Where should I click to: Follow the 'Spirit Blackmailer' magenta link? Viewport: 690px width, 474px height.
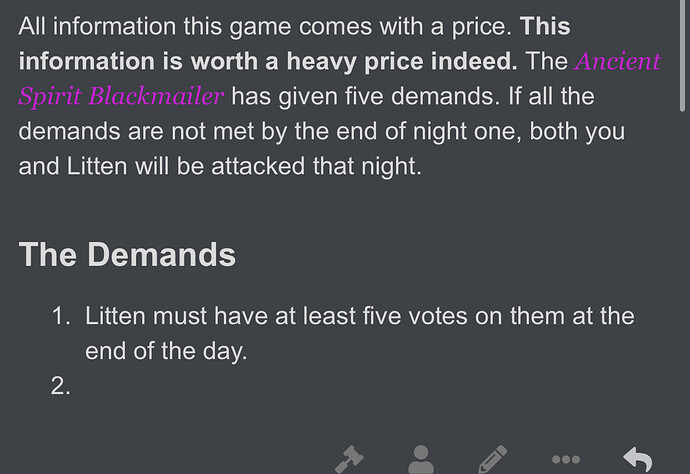pyautogui.click(x=121, y=96)
